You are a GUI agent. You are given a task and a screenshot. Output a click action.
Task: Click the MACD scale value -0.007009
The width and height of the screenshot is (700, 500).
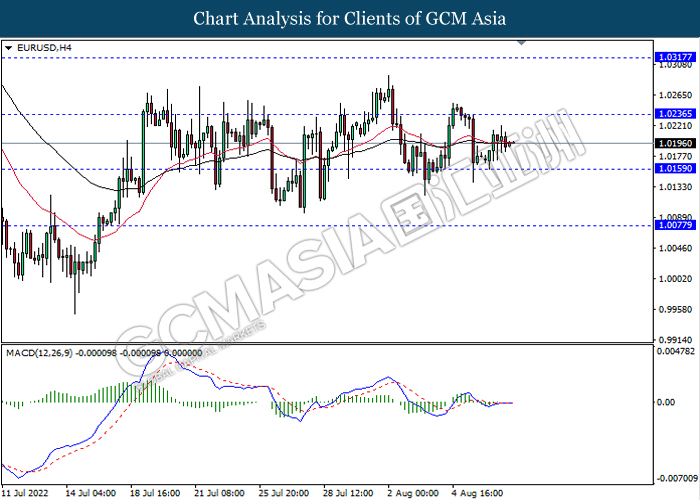pos(677,479)
